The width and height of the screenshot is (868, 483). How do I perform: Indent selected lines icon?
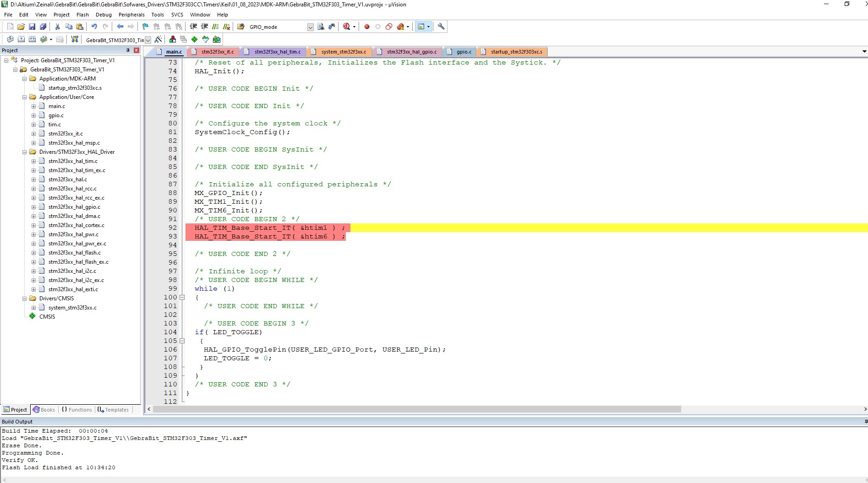[x=193, y=27]
